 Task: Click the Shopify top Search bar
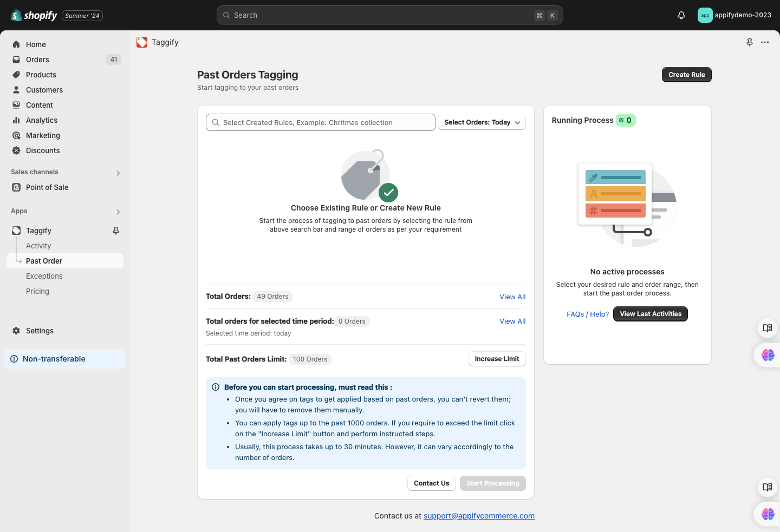pos(390,15)
